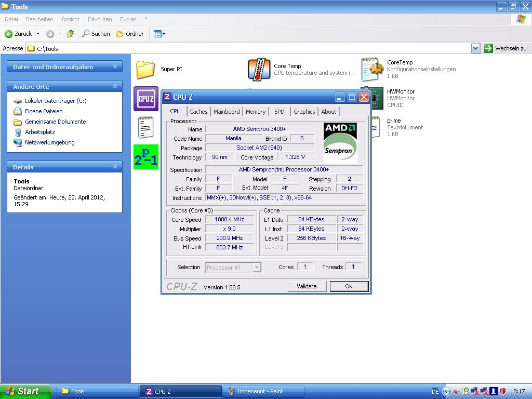Open the Ansicht menu
The width and height of the screenshot is (532, 399).
[70, 19]
